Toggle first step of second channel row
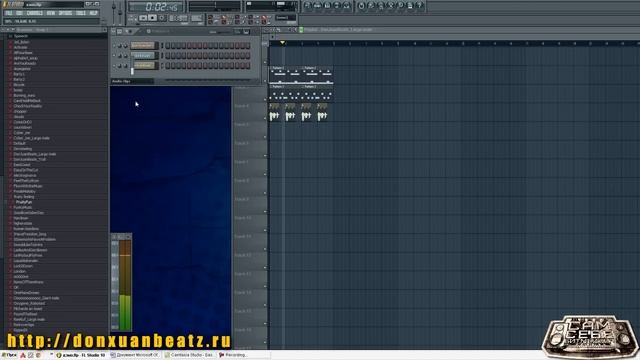The height and width of the screenshot is (360, 640). pyautogui.click(x=168, y=56)
